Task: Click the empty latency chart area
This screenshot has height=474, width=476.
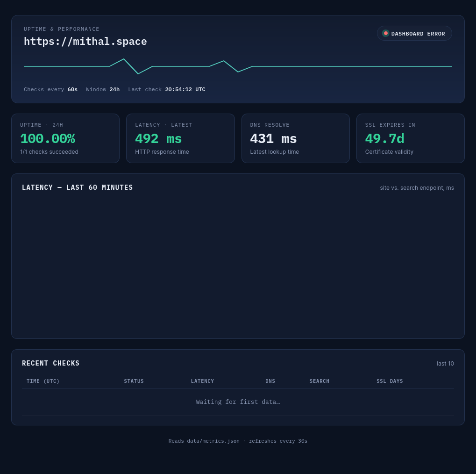Action: [x=238, y=265]
